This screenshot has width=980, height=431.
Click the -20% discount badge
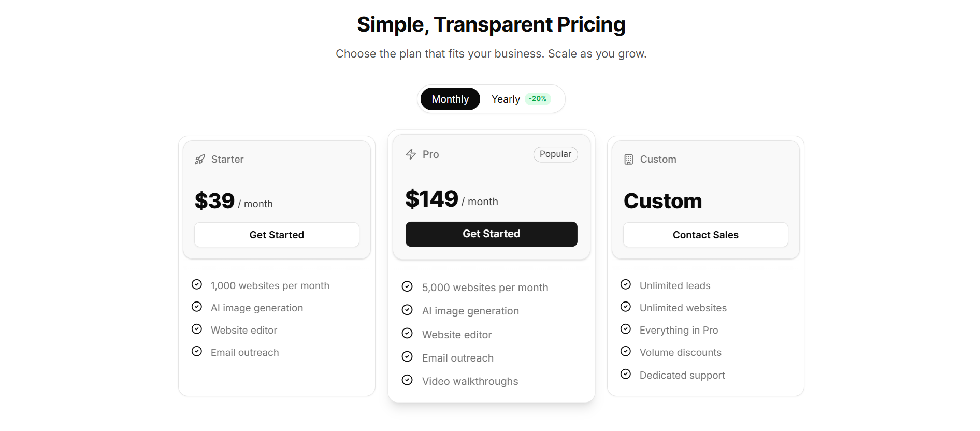click(x=538, y=98)
